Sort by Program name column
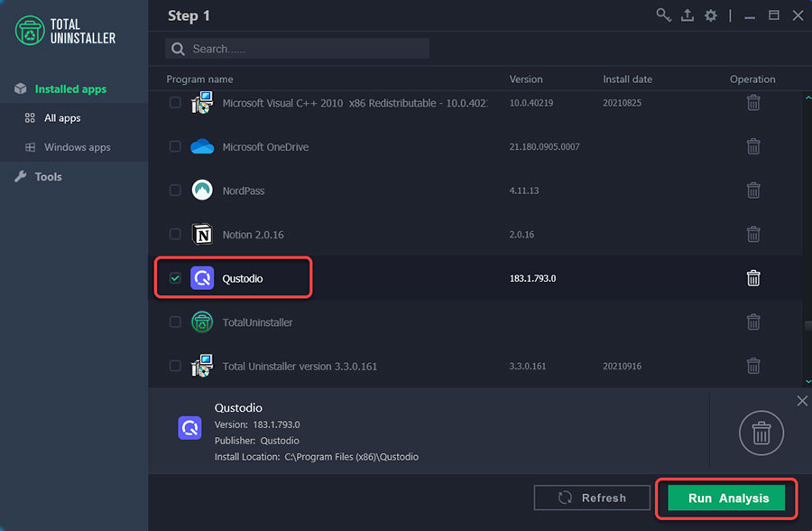812x531 pixels. point(199,79)
